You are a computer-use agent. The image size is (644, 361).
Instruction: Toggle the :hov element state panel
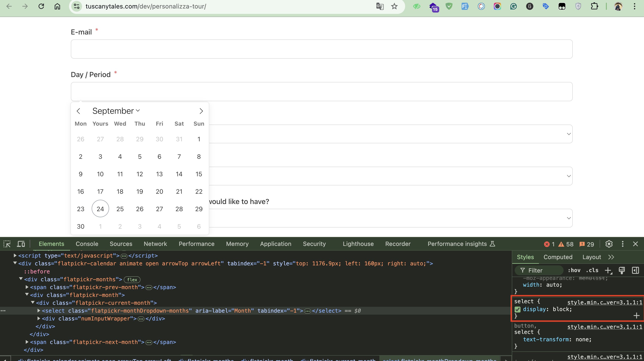(x=574, y=270)
